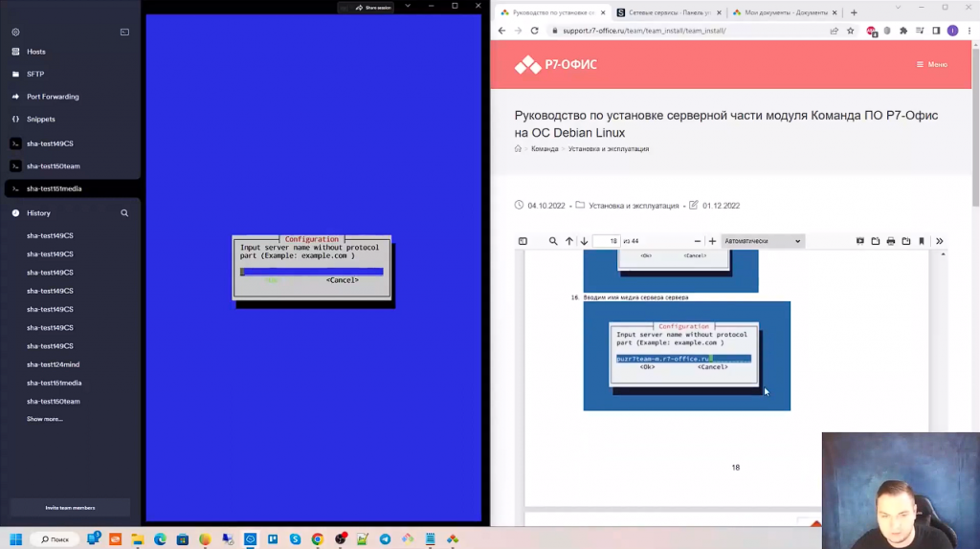
Task: Open Windows Start menu
Action: click(16, 539)
